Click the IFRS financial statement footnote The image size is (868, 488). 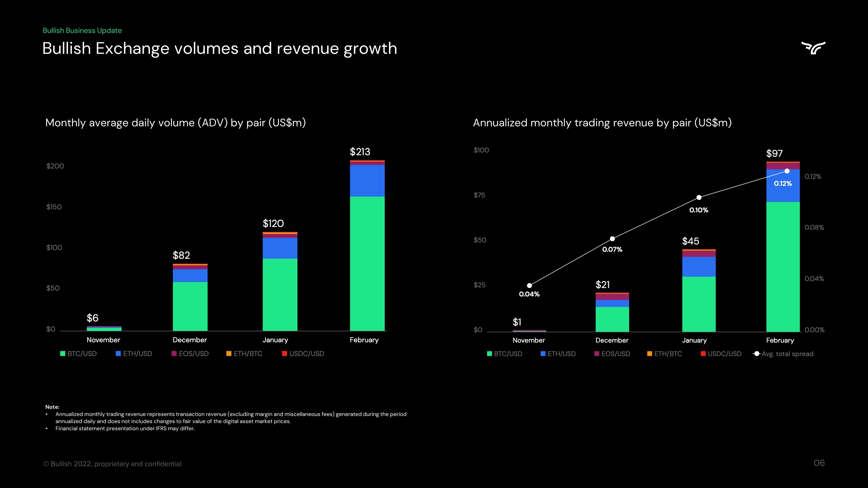[x=125, y=429]
